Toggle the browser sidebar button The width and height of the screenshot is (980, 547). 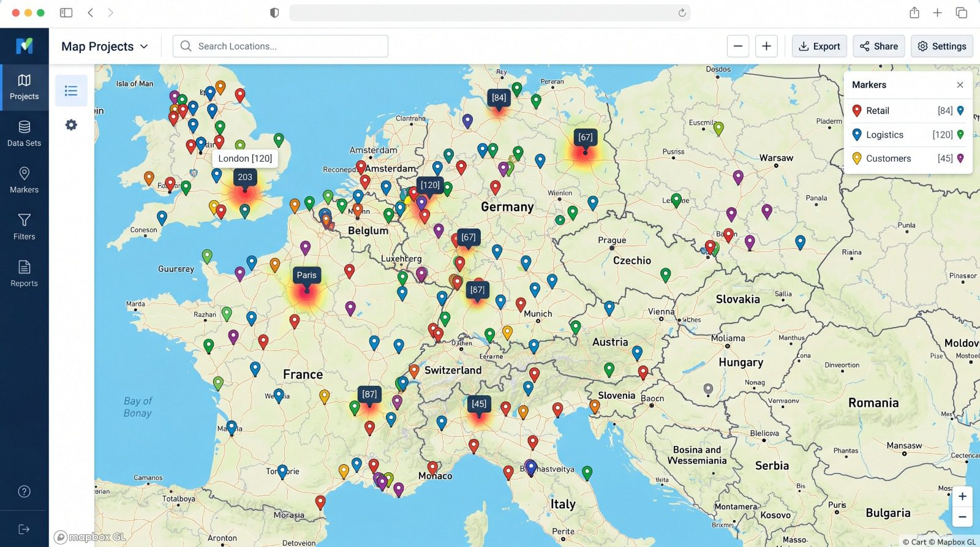[x=66, y=12]
